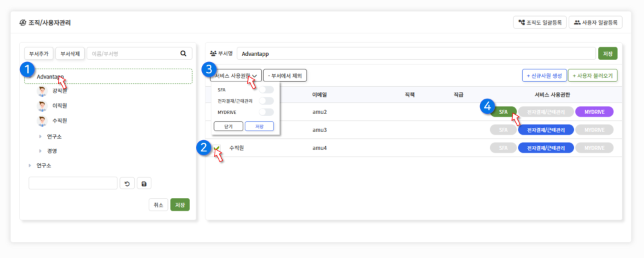Select 이직원 in the organization tree
644x258 pixels.
59,106
